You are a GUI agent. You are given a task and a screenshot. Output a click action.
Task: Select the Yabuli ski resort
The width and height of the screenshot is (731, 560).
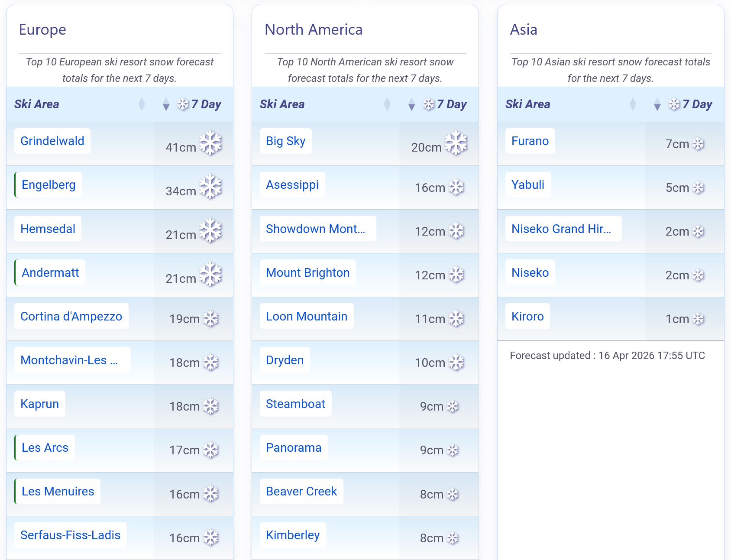point(527,185)
